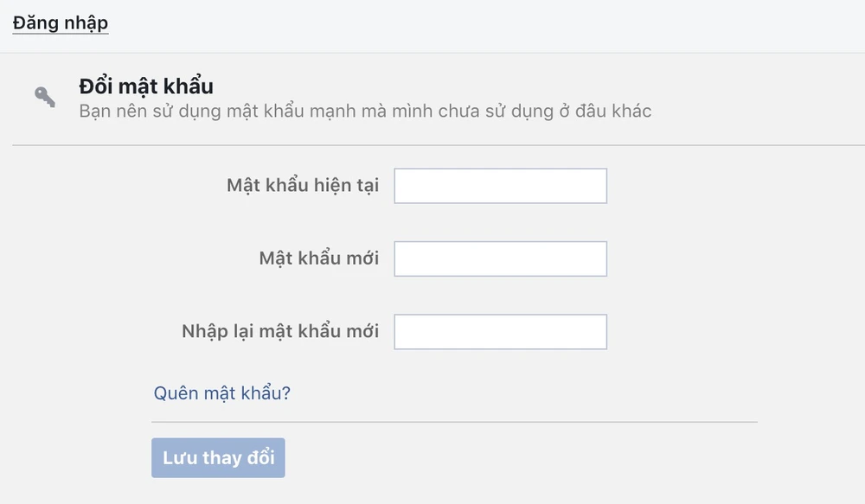Place cursor in the confirm new password box
This screenshot has height=504, width=865.
pyautogui.click(x=500, y=332)
